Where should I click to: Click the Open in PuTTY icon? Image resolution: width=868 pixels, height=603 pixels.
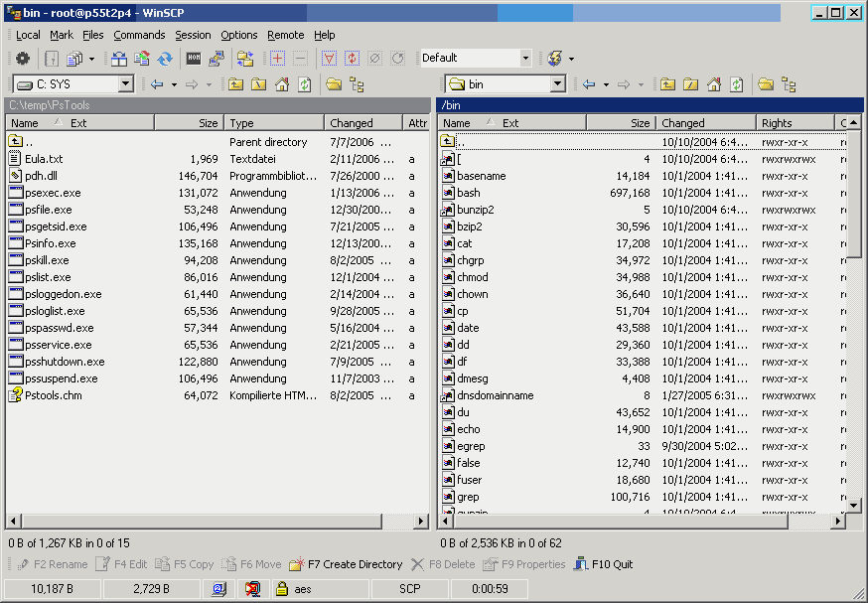(x=216, y=59)
